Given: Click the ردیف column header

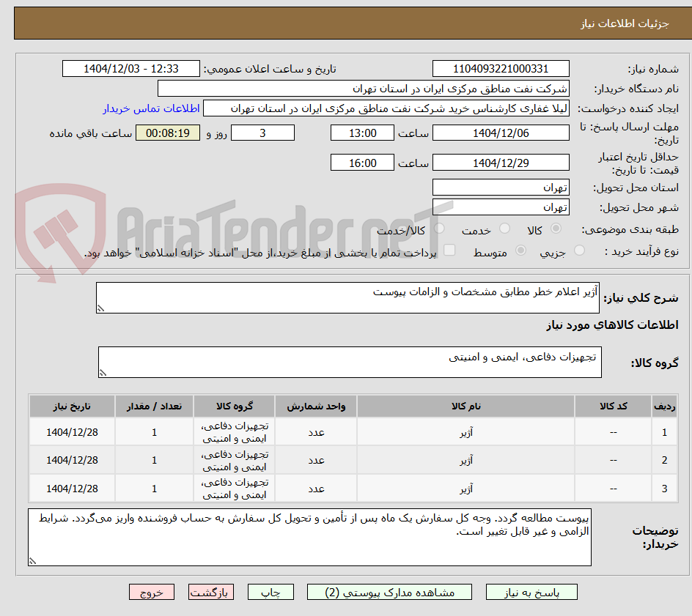Looking at the screenshot, I should [665, 406].
